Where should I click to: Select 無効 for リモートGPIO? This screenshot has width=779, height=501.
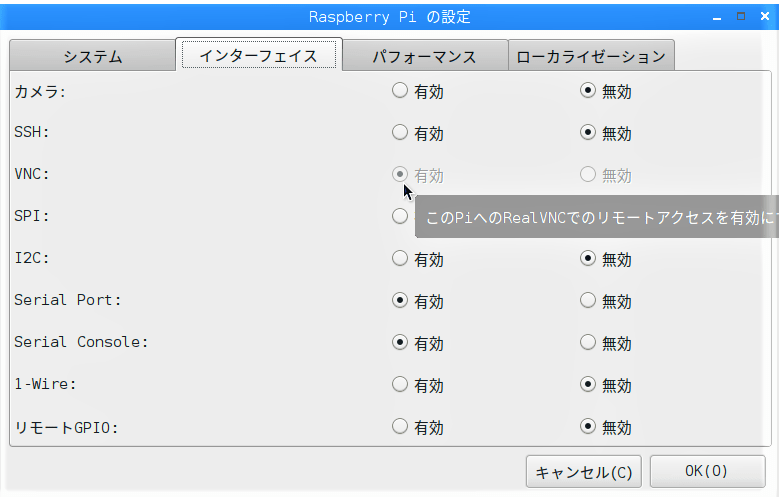click(588, 426)
